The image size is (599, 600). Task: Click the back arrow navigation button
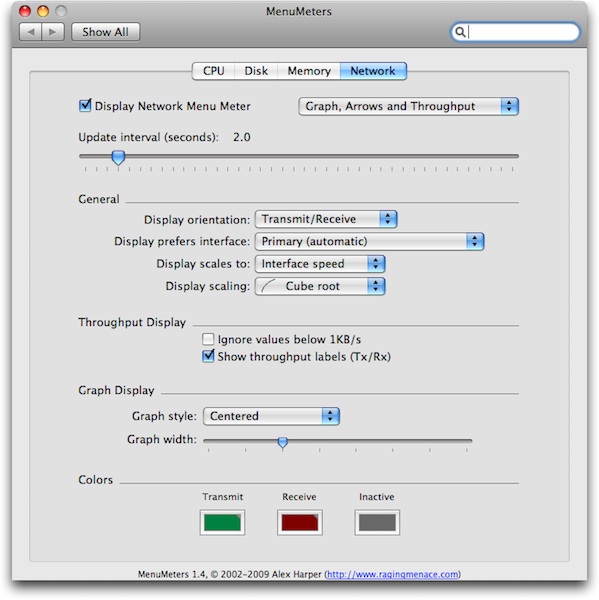[31, 32]
